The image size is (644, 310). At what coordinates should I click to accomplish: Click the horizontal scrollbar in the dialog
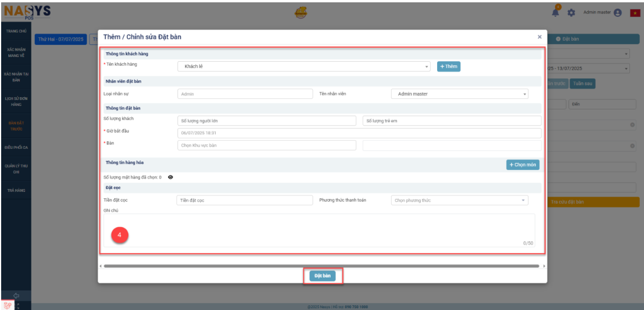point(321,266)
